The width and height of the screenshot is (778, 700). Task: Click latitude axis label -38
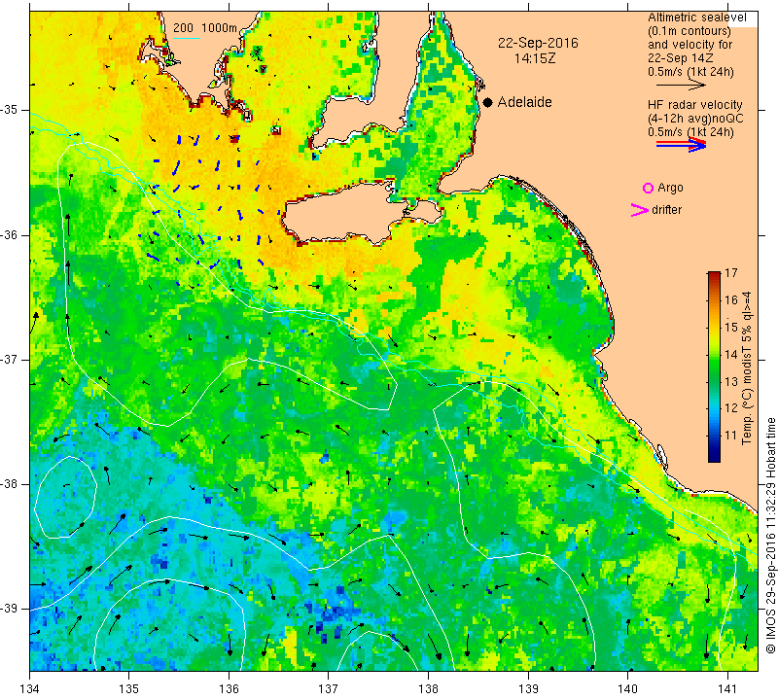coord(10,484)
